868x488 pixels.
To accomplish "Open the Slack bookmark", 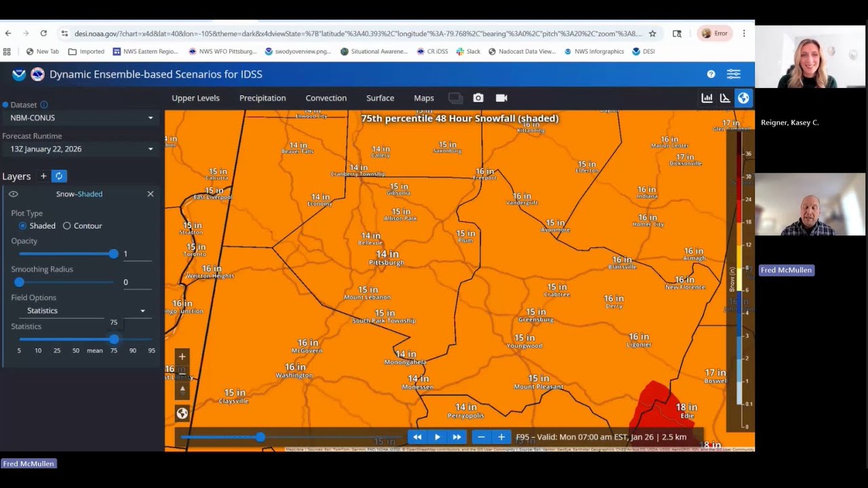I will 468,52.
